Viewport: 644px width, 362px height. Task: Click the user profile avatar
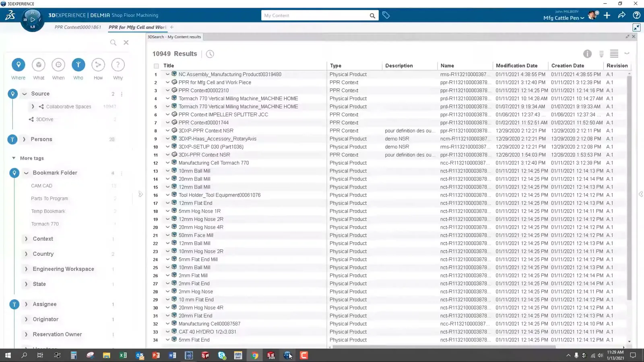pyautogui.click(x=593, y=15)
